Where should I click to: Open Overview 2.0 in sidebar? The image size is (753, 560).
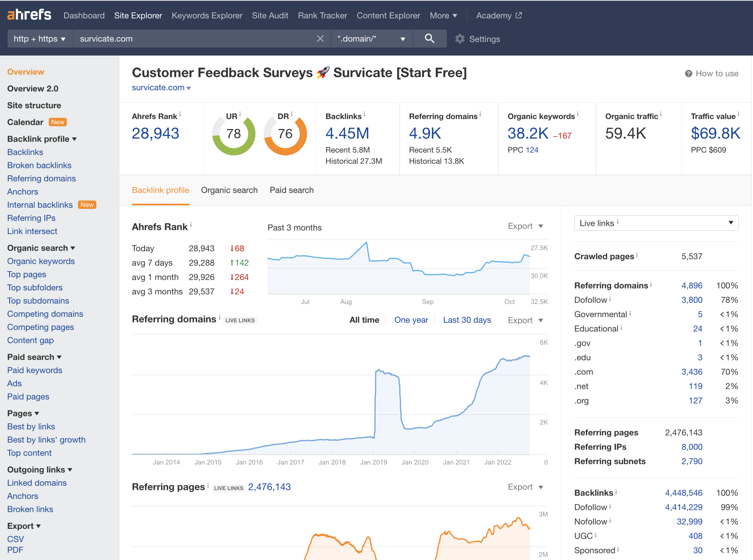pos(33,89)
